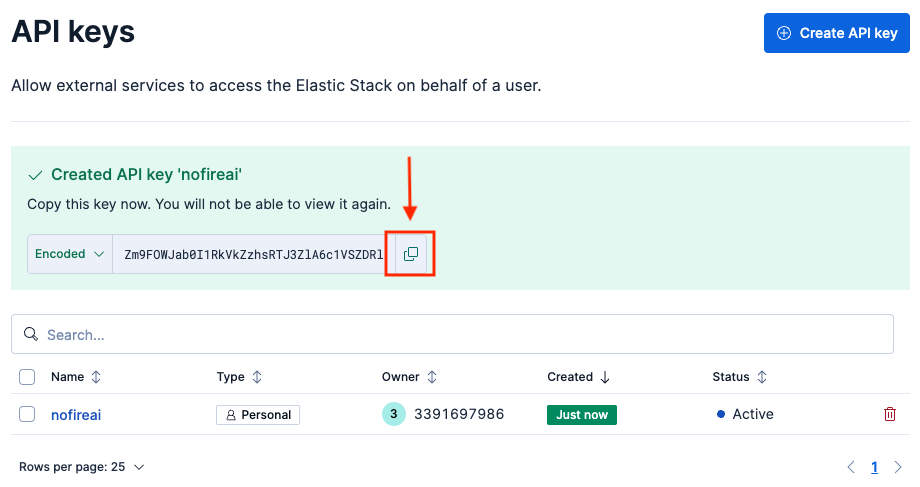Click the API keys page heading
920x487 pixels.
(73, 32)
